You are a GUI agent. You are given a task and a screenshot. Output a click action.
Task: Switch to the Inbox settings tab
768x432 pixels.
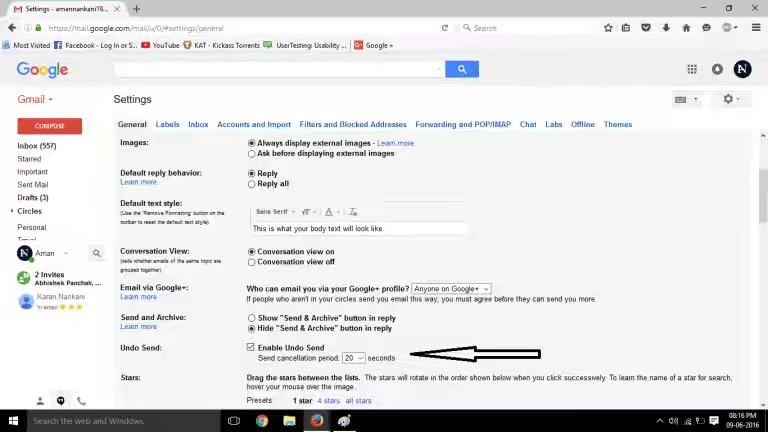(198, 124)
